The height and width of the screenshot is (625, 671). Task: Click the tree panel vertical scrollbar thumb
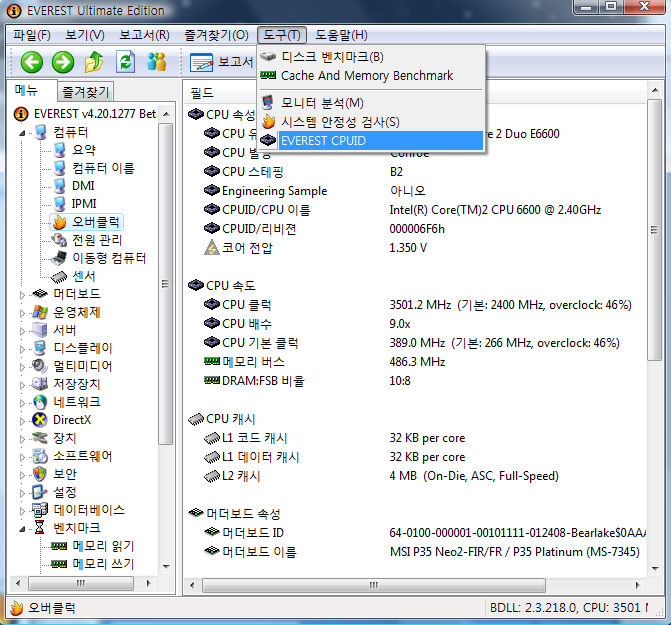pyautogui.click(x=165, y=284)
